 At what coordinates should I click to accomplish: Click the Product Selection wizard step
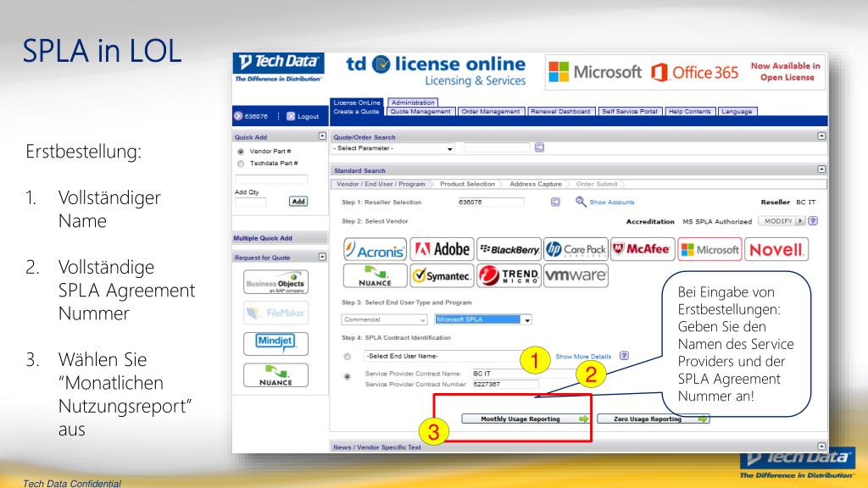coord(467,184)
